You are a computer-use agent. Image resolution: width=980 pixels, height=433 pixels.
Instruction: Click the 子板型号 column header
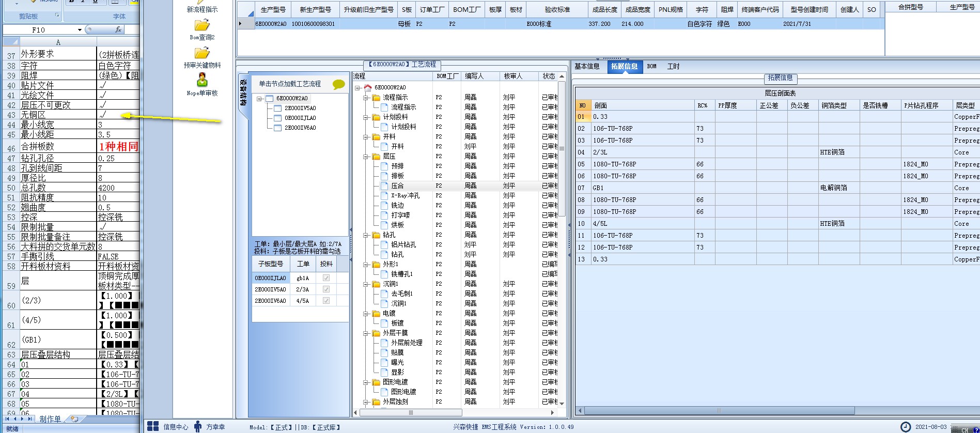point(271,264)
